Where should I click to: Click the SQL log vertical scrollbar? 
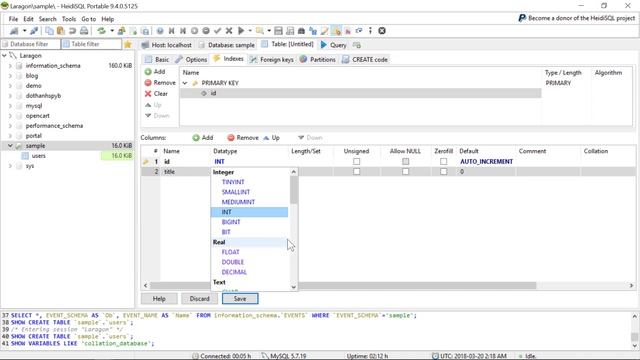[x=634, y=331]
